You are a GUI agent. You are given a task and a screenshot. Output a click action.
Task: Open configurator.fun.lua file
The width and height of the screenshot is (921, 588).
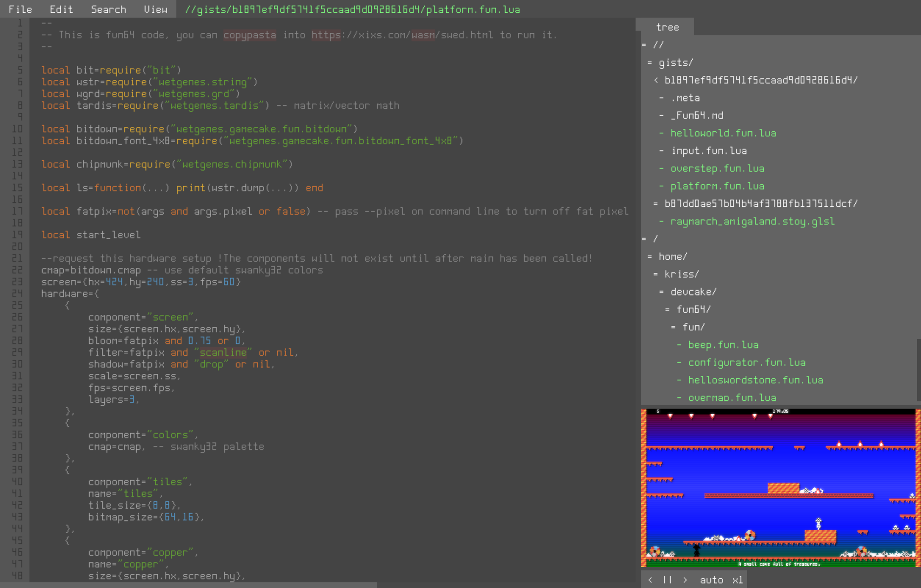(747, 363)
